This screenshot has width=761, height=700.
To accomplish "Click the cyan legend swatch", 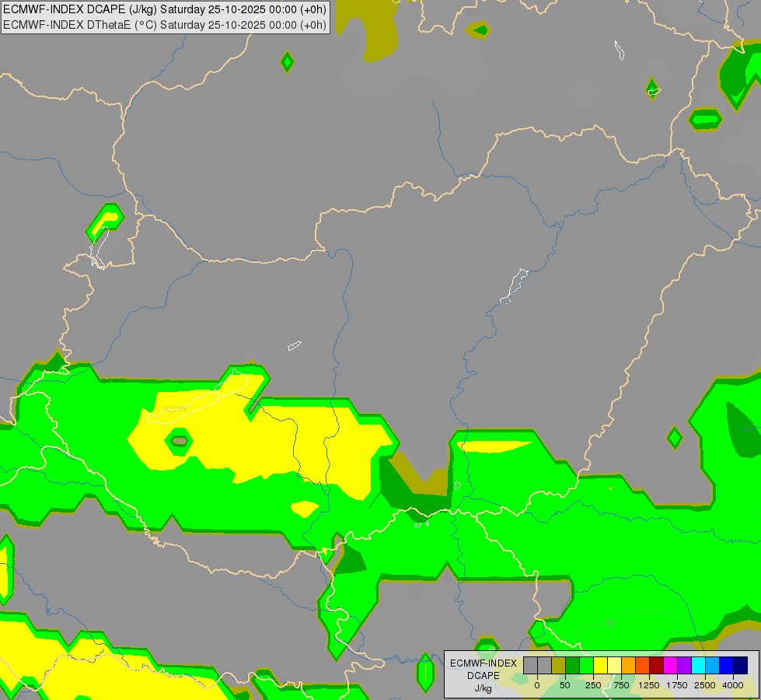I will coord(698,665).
